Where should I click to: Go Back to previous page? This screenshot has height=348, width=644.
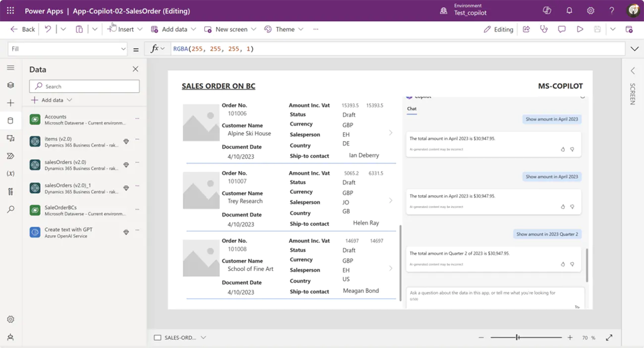[23, 29]
